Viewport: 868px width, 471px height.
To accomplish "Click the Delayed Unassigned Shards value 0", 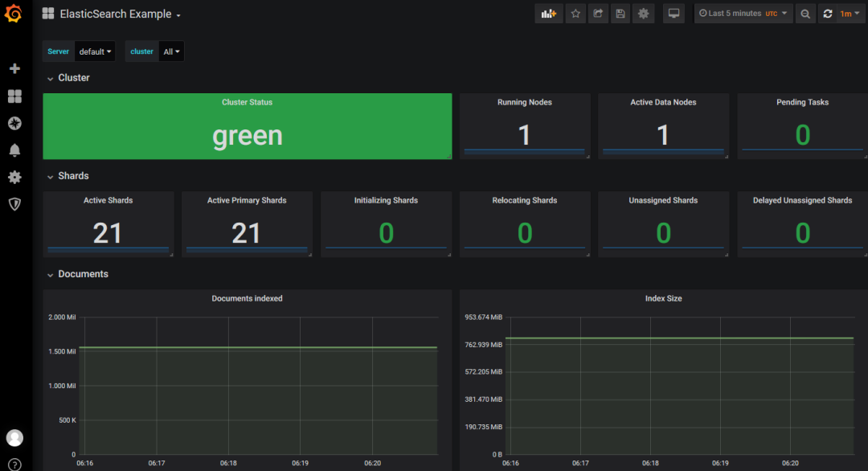I will [803, 233].
